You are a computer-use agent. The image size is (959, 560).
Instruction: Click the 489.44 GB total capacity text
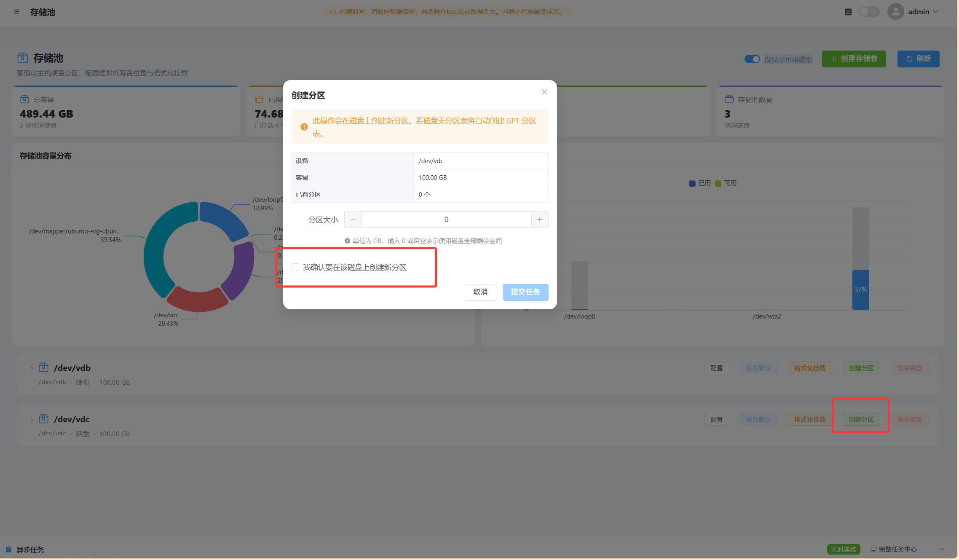(46, 114)
